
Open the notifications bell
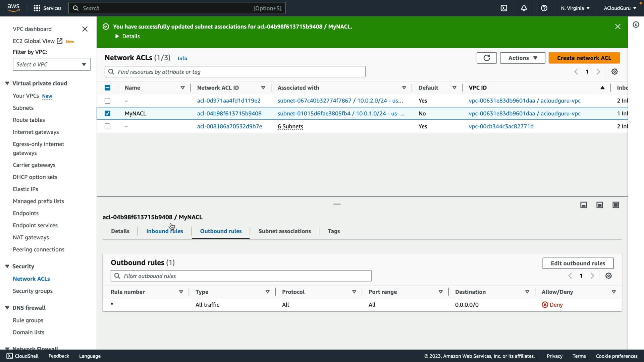click(524, 8)
